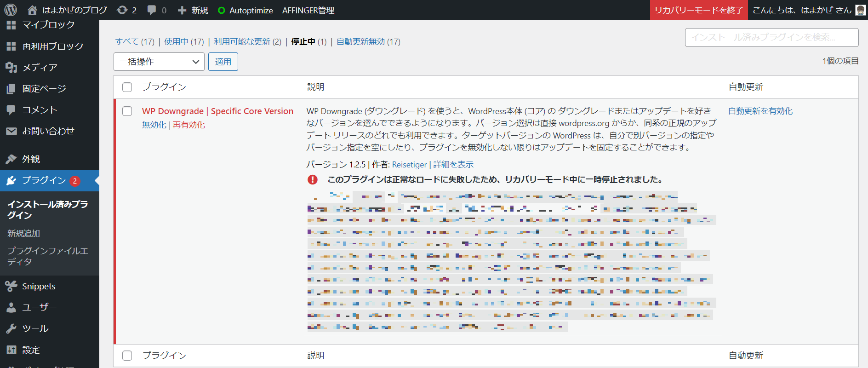This screenshot has width=868, height=368.
Task: Click the 外観 paintbrush icon
Action: pos(11,159)
